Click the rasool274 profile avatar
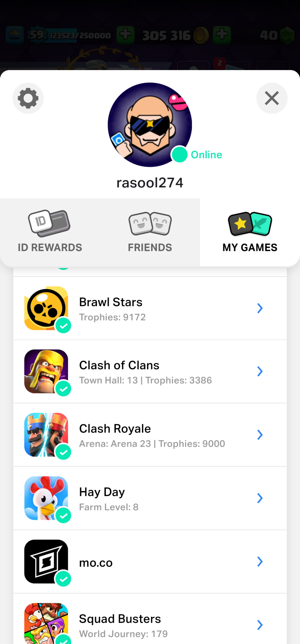Image resolution: width=300 pixels, height=644 pixels. coord(150,125)
